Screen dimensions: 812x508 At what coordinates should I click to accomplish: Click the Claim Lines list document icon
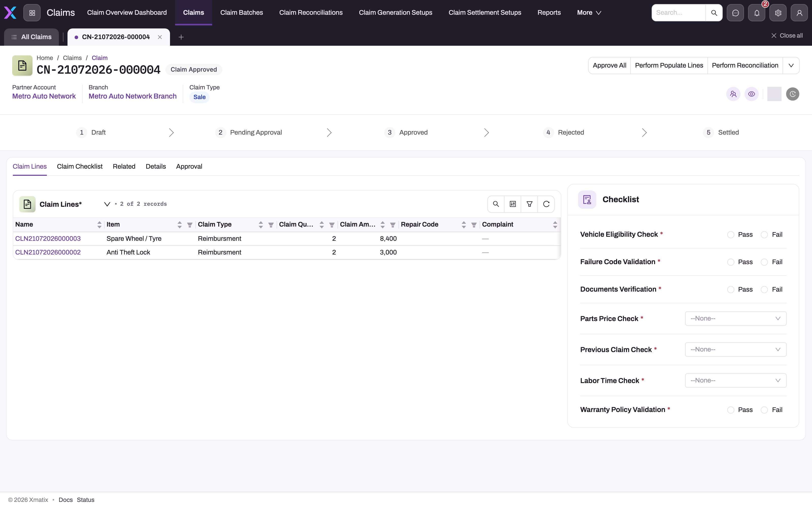27,204
